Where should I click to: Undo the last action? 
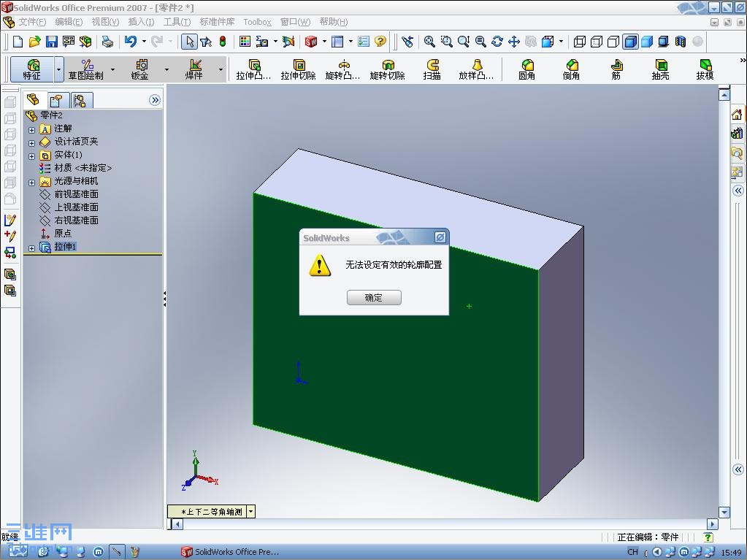(x=131, y=42)
